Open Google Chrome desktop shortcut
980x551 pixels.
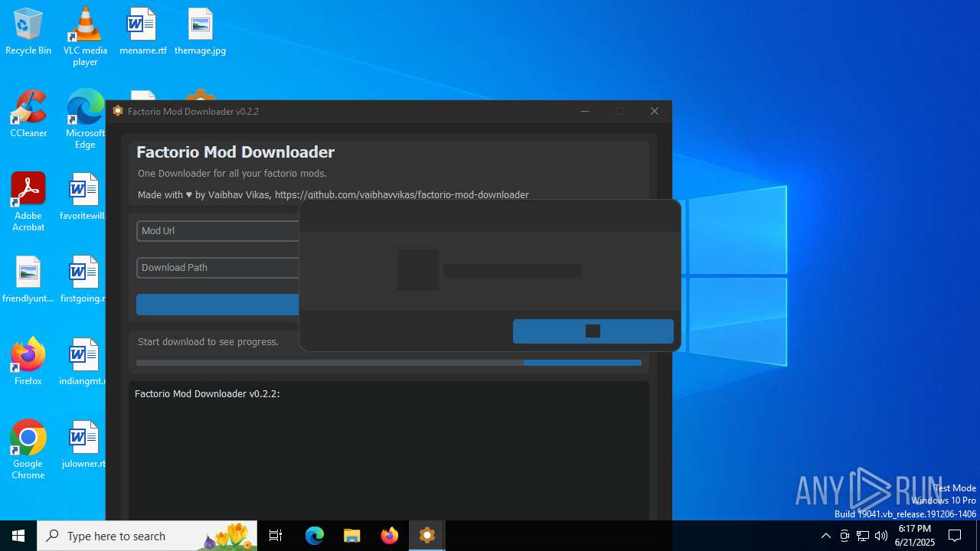click(x=28, y=450)
